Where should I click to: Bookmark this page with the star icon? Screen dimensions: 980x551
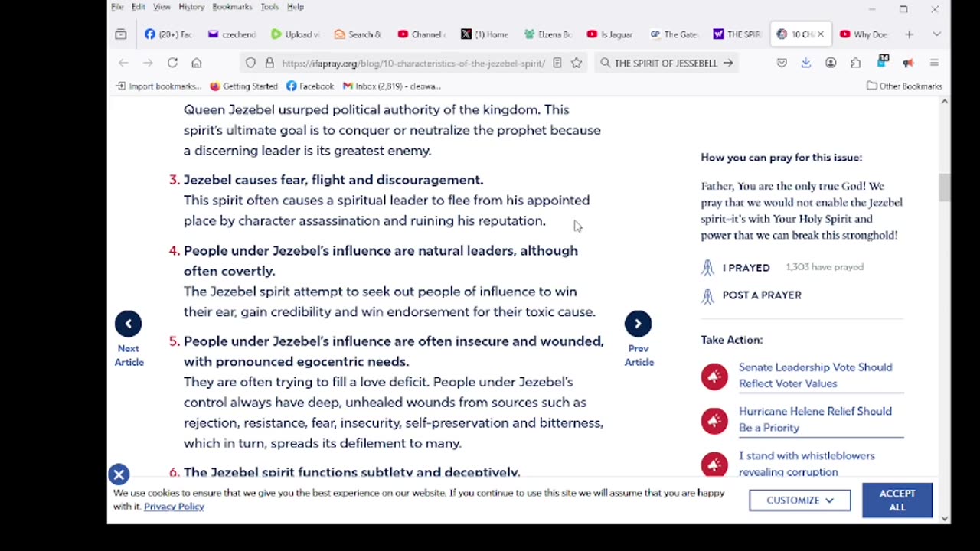pos(577,63)
